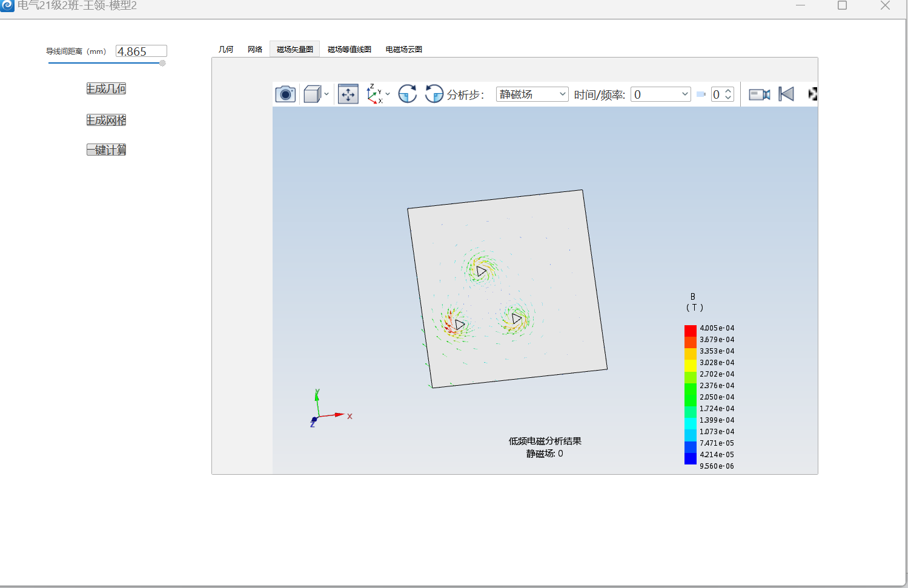Image resolution: width=908 pixels, height=588 pixels.
Task: Click the upper conductor triangle marker in model
Action: pos(481,271)
